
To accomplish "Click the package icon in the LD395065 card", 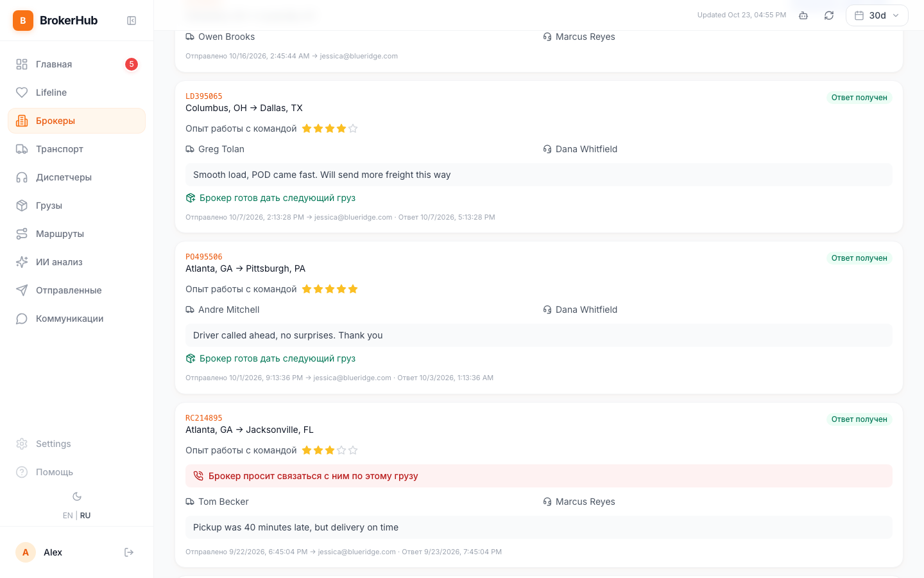I will [x=191, y=198].
